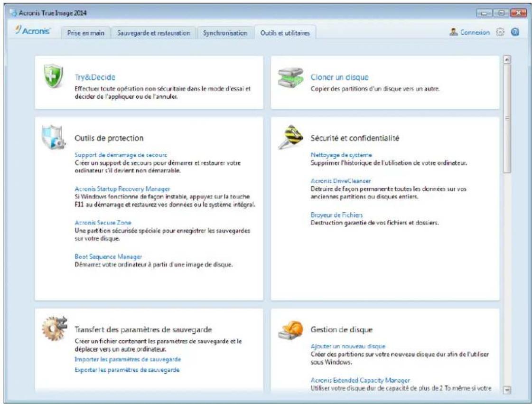
Task: Click the Connexion user icon
Action: 454,32
